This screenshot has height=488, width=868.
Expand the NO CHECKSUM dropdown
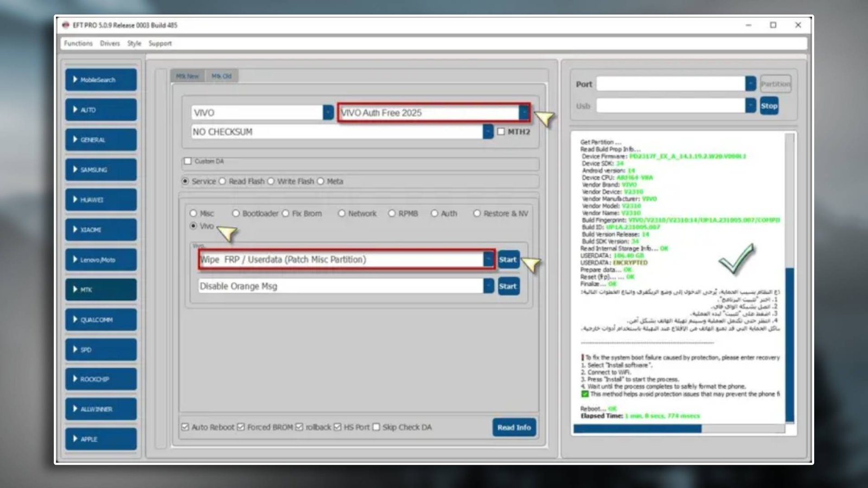[x=487, y=132]
